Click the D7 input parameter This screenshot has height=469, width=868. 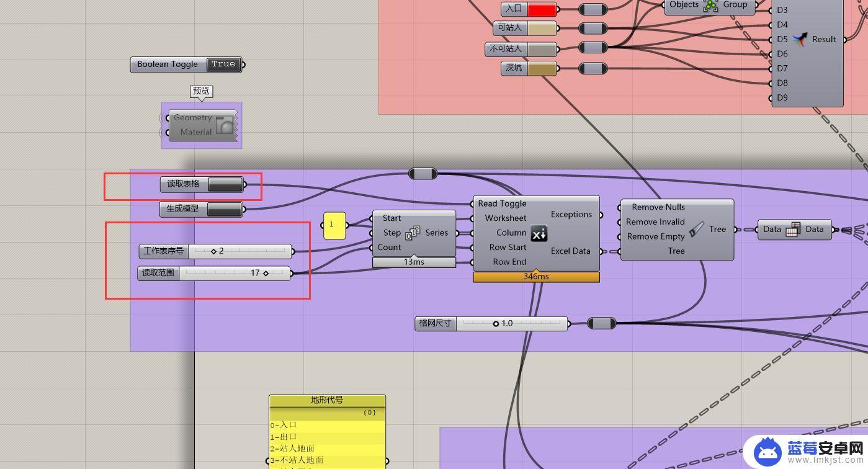click(782, 68)
